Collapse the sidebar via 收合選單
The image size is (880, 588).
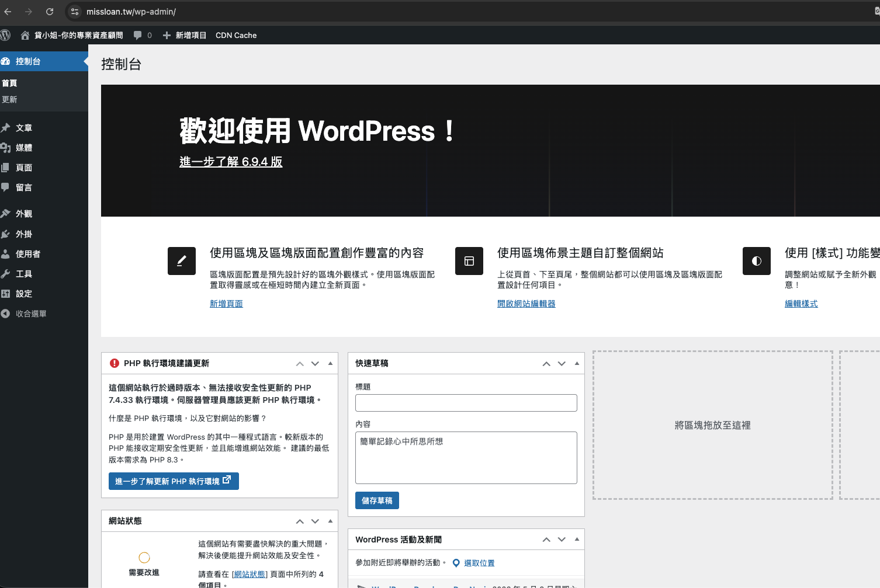[6, 314]
